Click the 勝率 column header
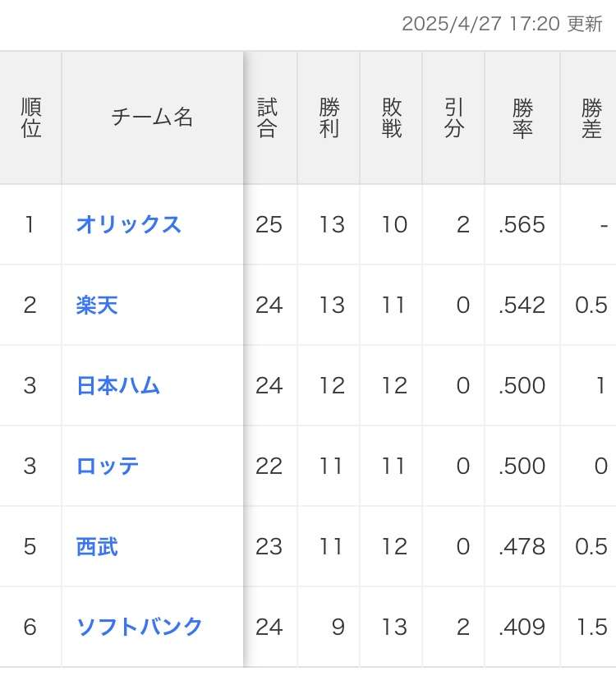Screen dimensions: 616x676 pos(523,117)
